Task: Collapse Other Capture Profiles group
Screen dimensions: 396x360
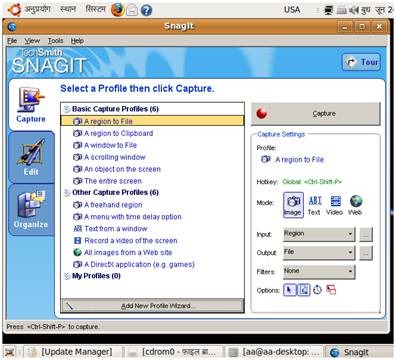Action: [67, 192]
